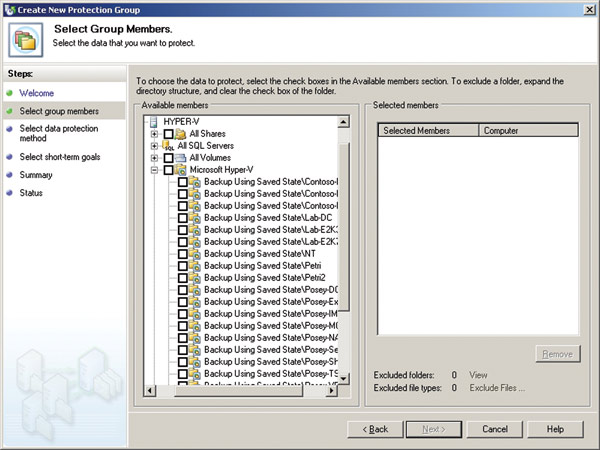Select the 'All SQL Servers' tree label
The height and width of the screenshot is (450, 600).
tap(205, 146)
